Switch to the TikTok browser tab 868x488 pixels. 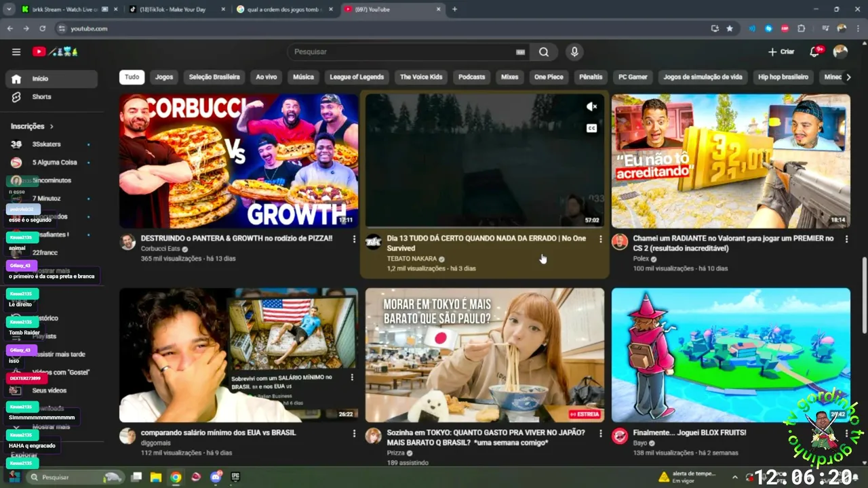tap(177, 9)
